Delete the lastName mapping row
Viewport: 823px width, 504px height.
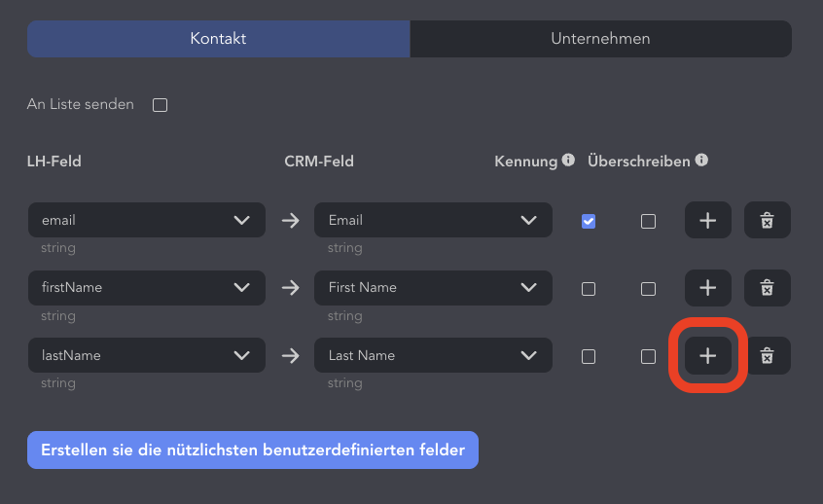tap(767, 355)
